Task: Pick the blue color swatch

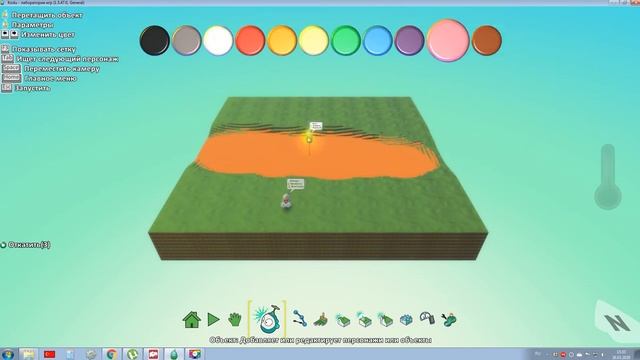Action: 378,40
